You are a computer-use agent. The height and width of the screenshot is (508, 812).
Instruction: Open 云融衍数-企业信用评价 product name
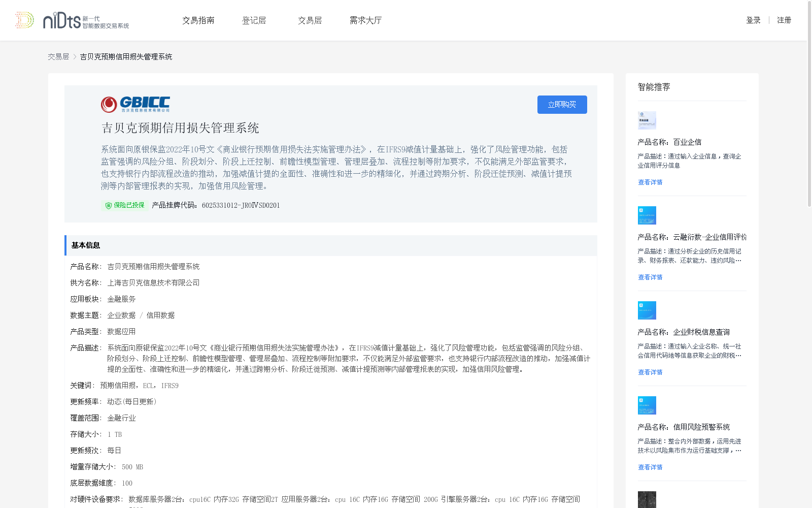point(692,237)
